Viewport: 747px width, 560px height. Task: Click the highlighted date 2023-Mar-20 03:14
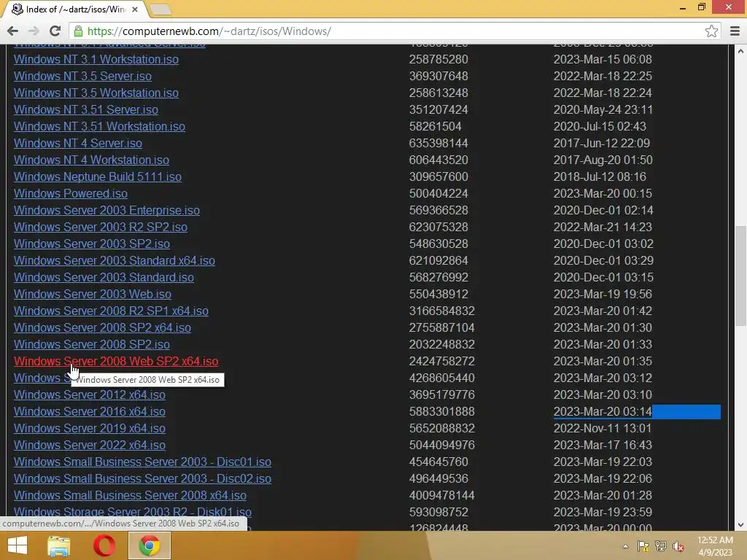click(x=603, y=411)
